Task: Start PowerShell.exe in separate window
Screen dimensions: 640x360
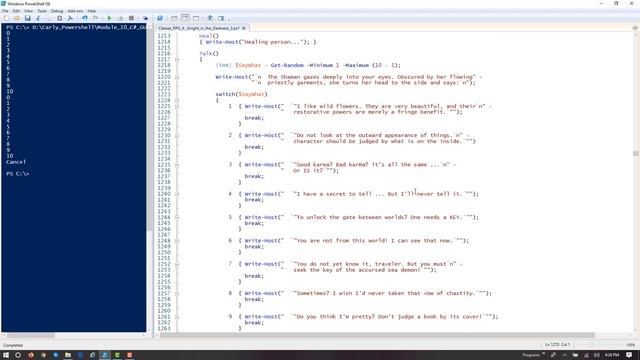Action: click(x=160, y=18)
